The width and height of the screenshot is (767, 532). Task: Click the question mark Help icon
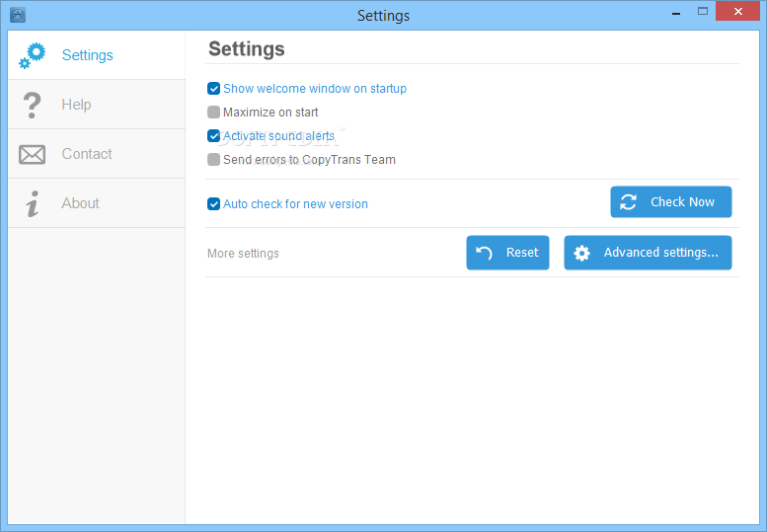click(32, 105)
